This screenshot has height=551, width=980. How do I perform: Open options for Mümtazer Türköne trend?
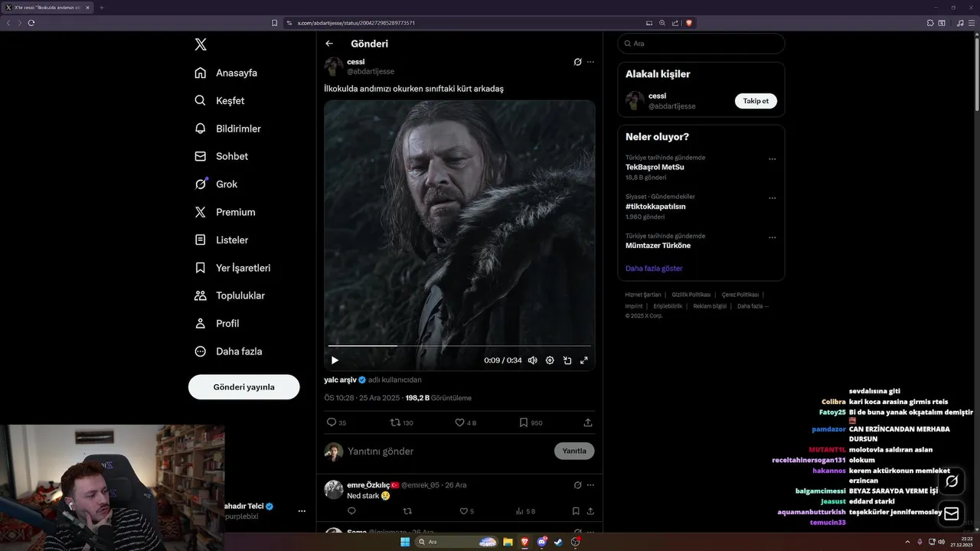(x=772, y=237)
